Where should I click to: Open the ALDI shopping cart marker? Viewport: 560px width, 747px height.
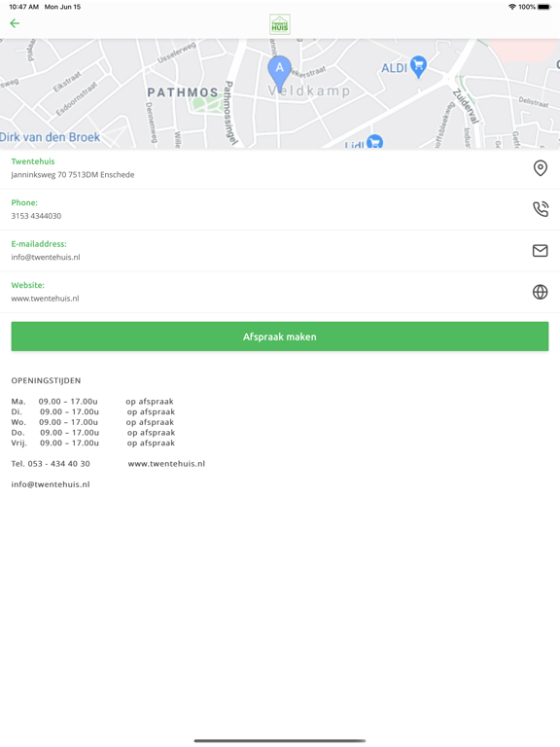pos(419,67)
